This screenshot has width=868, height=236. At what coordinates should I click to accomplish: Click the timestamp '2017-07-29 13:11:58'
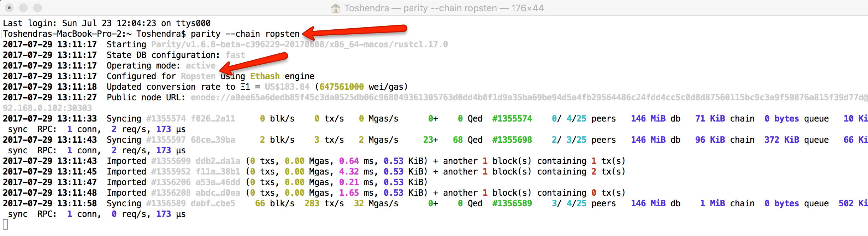tap(50, 203)
